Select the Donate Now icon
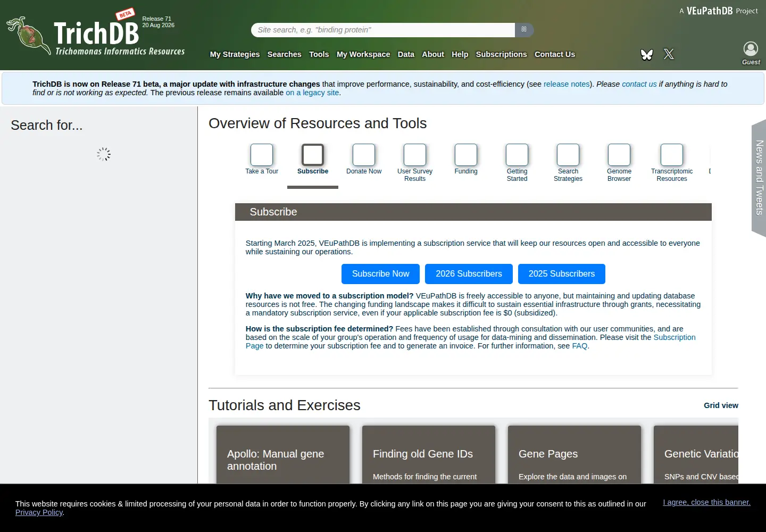This screenshot has height=532, width=766. pyautogui.click(x=364, y=155)
